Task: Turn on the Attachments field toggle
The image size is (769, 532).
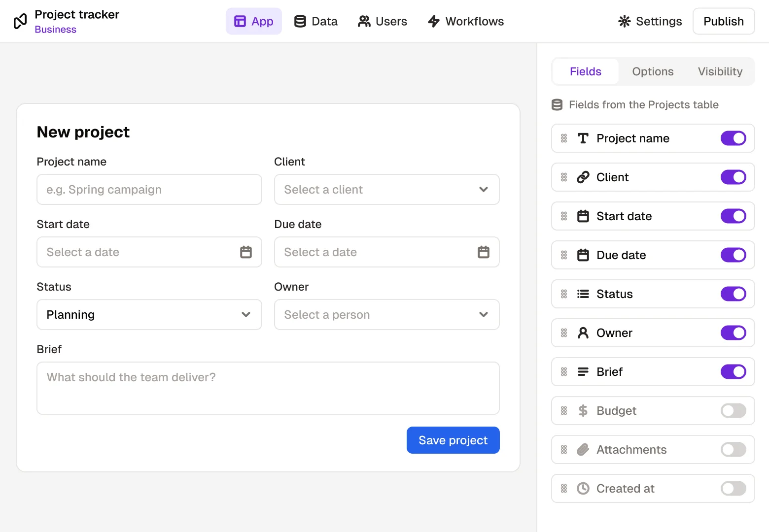Action: click(x=734, y=450)
